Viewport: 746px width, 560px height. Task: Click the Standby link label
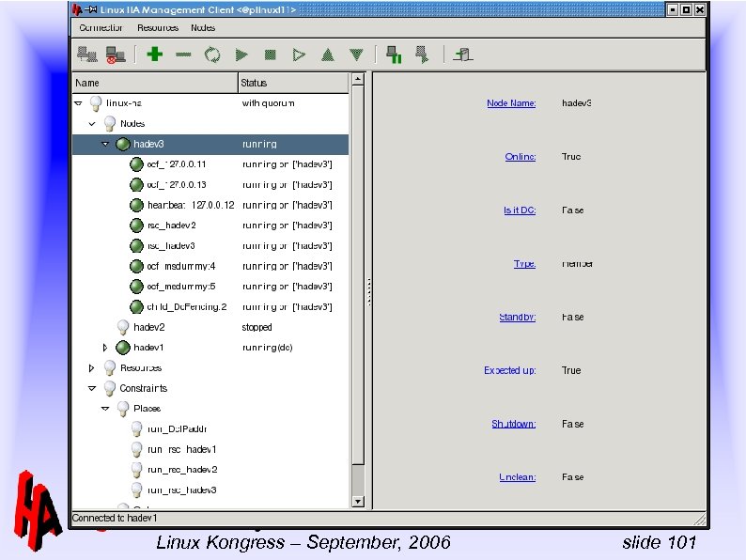coord(518,318)
